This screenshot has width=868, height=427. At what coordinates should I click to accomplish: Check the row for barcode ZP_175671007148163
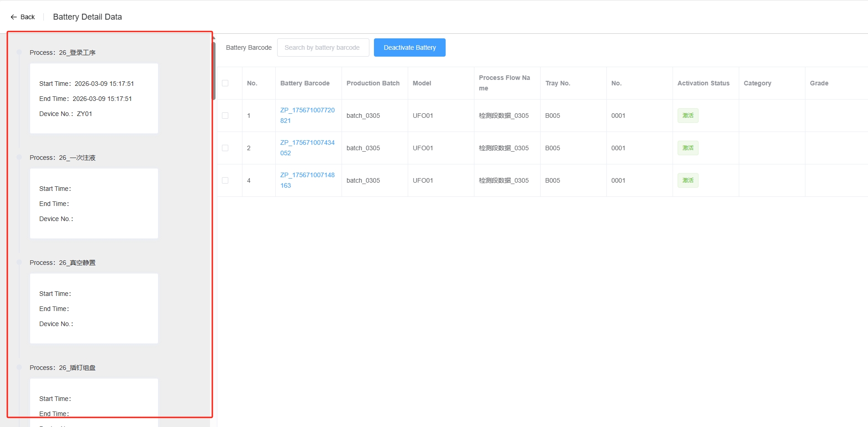225,180
